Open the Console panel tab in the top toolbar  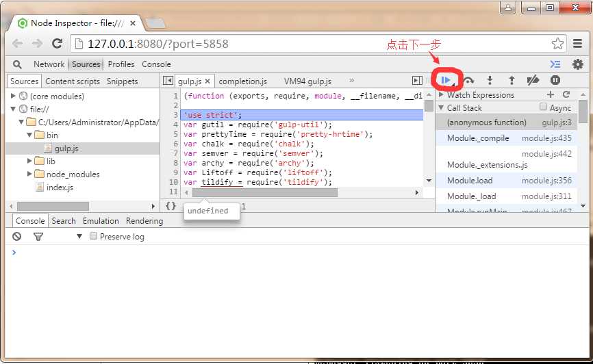[156, 64]
